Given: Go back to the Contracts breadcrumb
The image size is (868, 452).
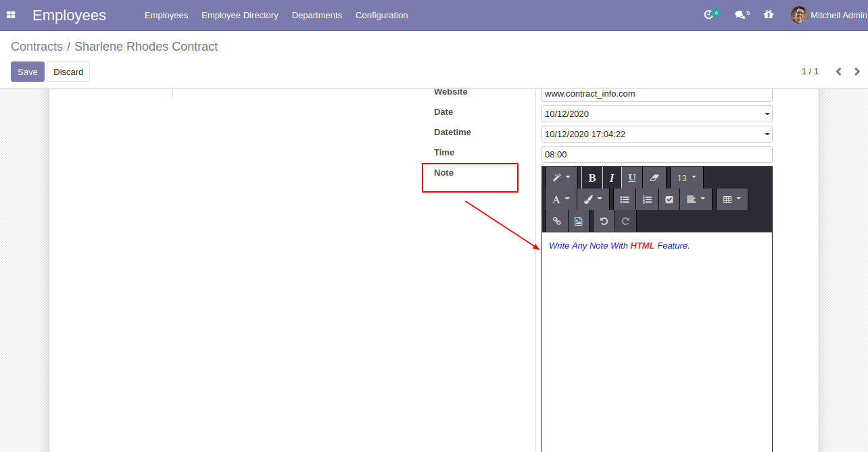Looking at the screenshot, I should click(x=37, y=47).
